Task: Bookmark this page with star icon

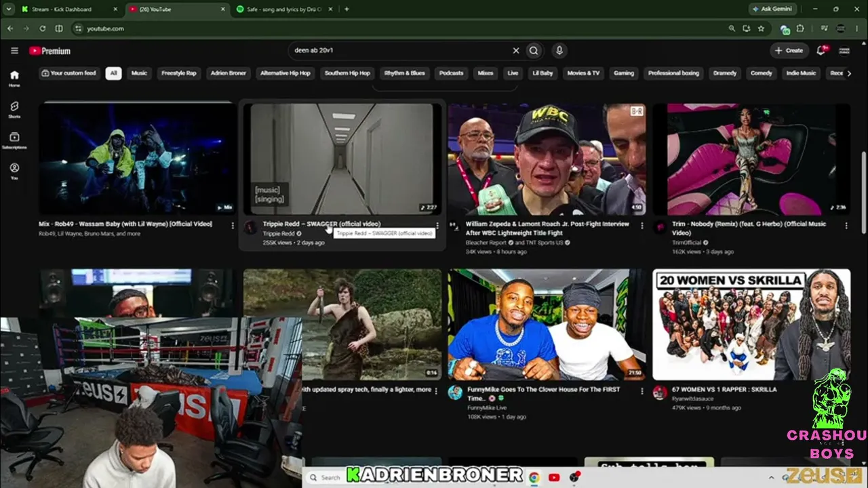Action: 761,28
